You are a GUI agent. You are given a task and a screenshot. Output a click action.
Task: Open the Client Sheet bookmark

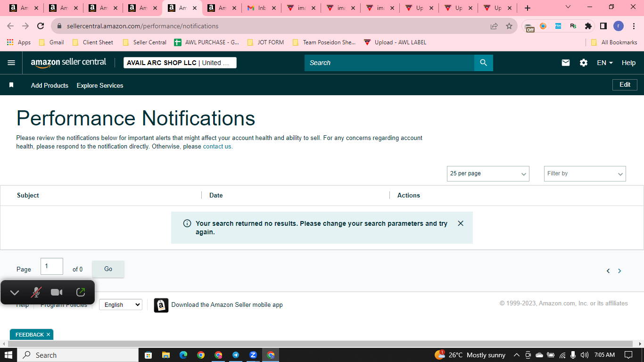[92, 42]
